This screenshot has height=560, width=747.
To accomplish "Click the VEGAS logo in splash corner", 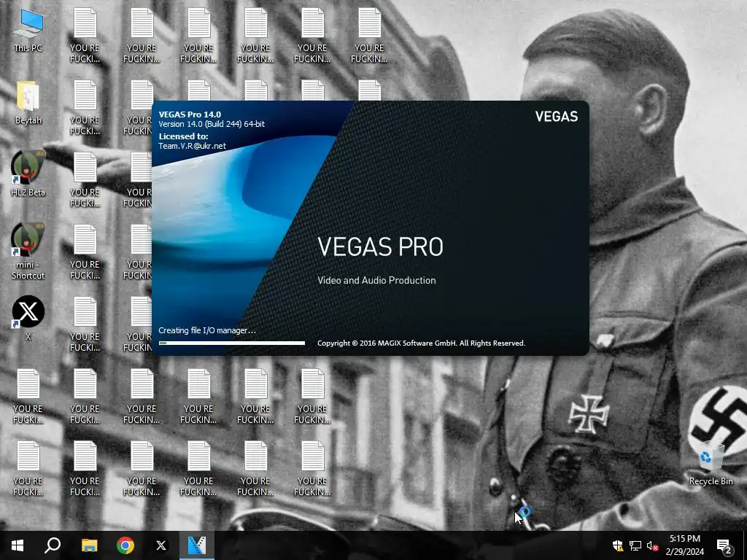I will (x=556, y=117).
